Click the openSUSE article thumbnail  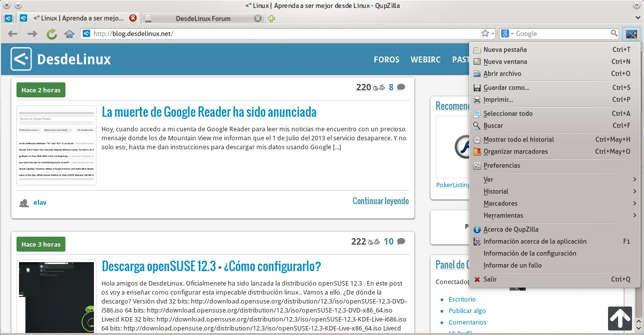(56, 297)
